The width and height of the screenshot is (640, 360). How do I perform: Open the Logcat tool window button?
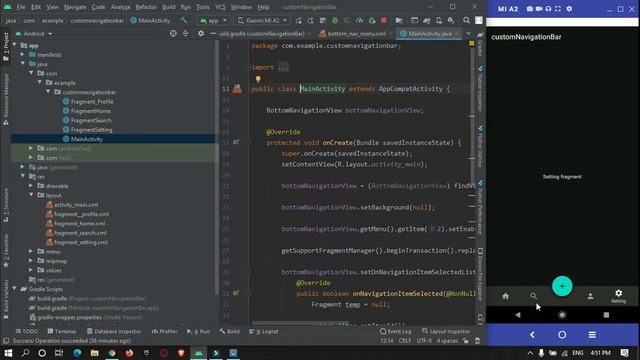pos(264,331)
